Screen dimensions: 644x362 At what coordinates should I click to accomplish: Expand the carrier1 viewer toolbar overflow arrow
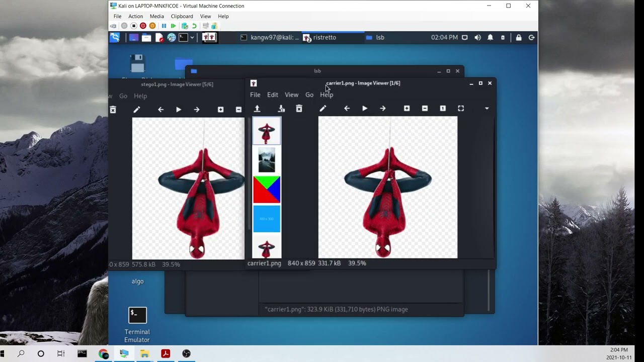coord(487,109)
